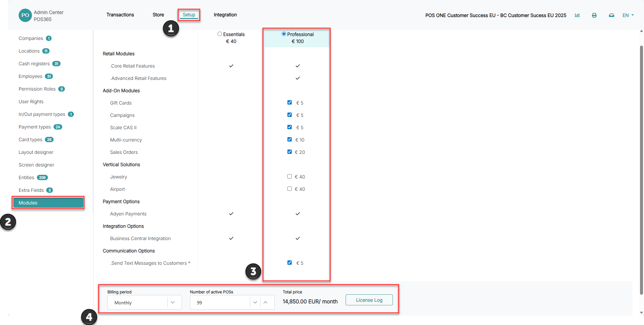Click the total price '14,850.00 EUR/ month'
644x325 pixels.
(310, 301)
